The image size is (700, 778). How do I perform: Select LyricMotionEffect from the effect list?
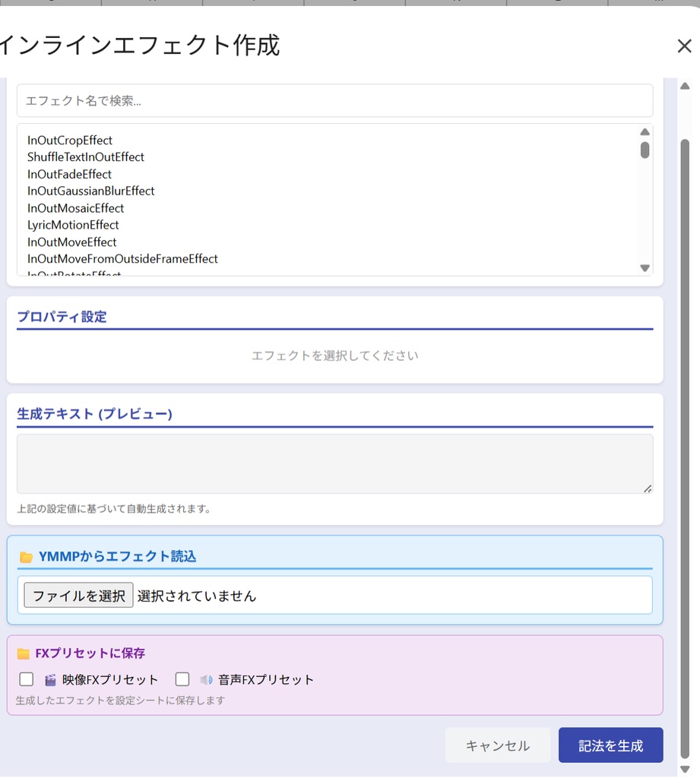point(73,225)
